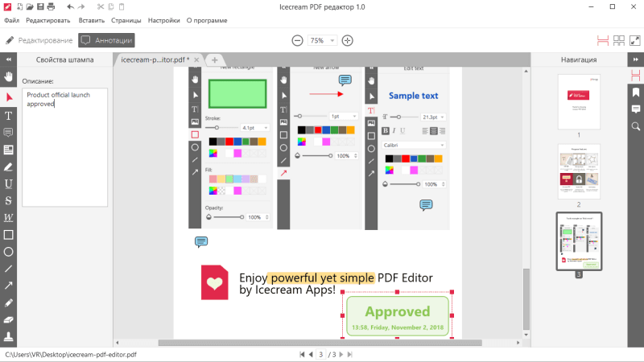Collapse the Navigation panel
The image size is (644, 362).
point(635,60)
